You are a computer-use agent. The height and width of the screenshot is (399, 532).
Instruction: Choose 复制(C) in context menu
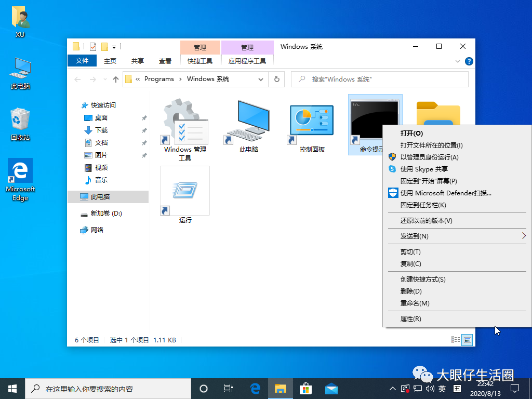pos(457,263)
